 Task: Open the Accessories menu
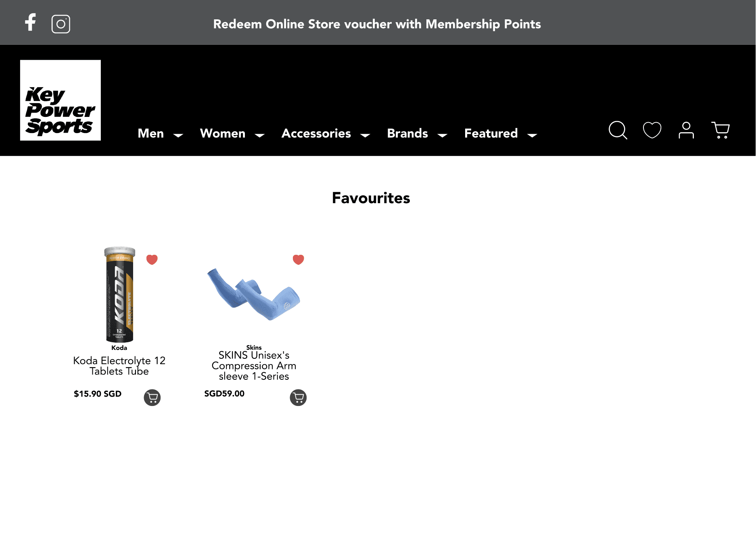point(316,133)
